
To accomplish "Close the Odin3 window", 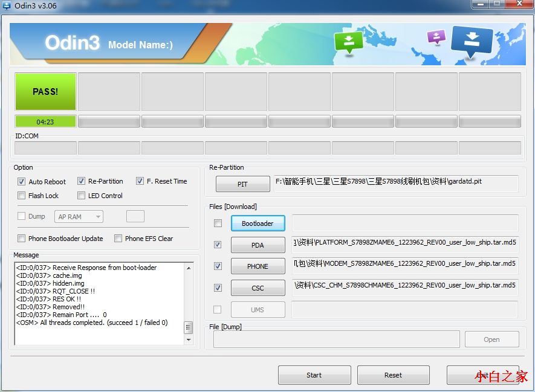I will tap(520, 4).
